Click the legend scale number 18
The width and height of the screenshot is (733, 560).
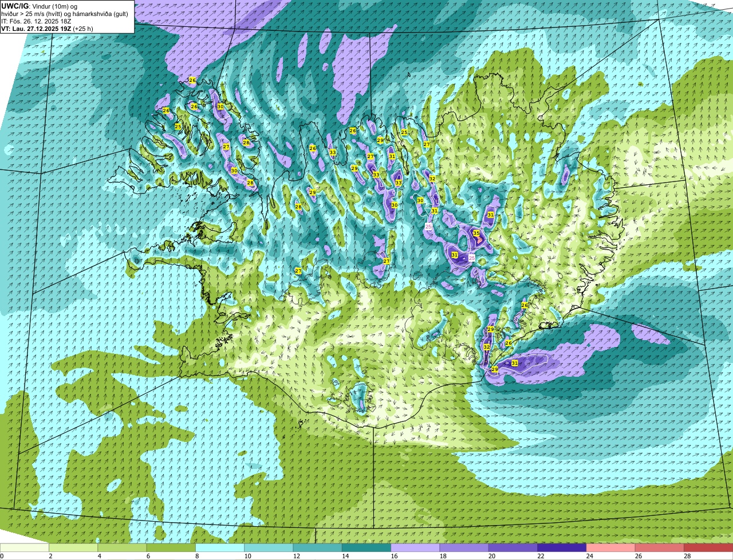click(443, 556)
